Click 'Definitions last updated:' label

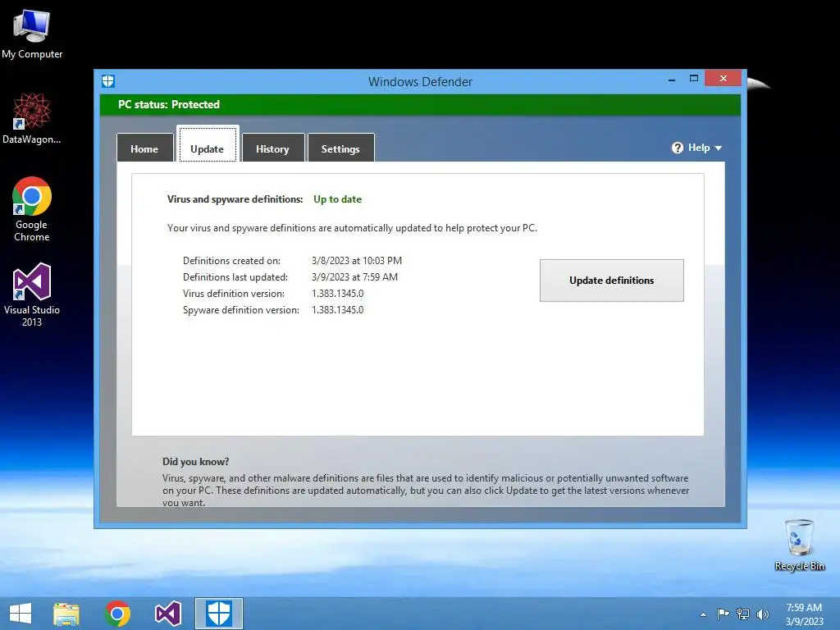(235, 277)
